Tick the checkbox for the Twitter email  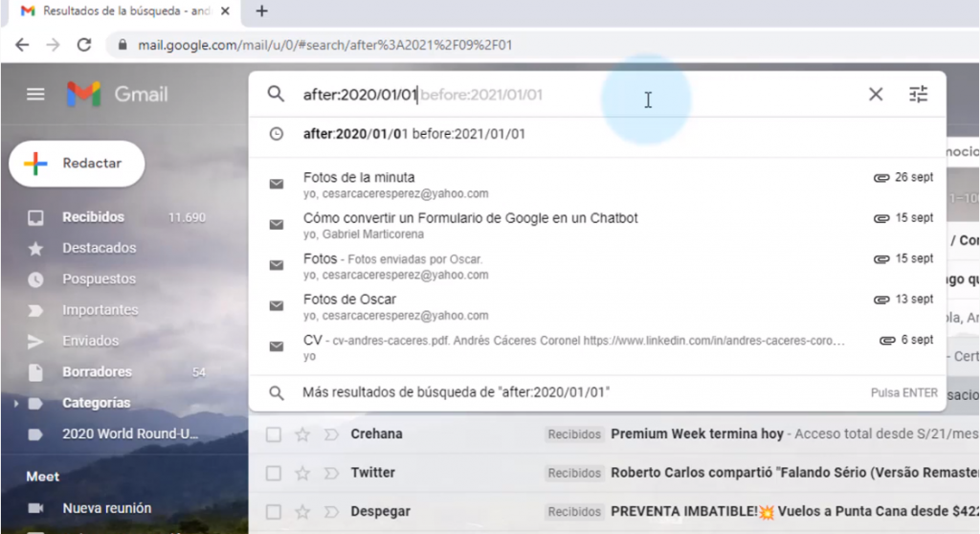(x=274, y=473)
